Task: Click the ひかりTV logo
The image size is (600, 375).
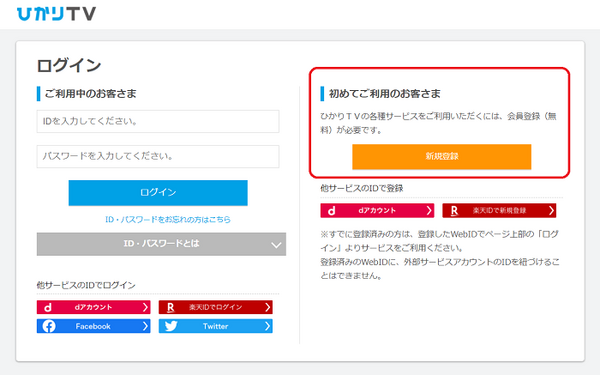Action: coord(57,14)
